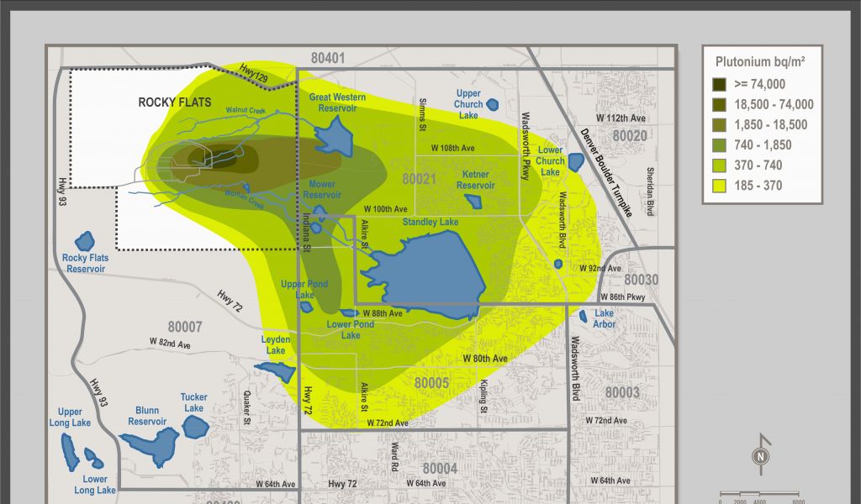This screenshot has height=504, width=861.
Task: Click the Standley Lake water body
Action: click(x=431, y=269)
